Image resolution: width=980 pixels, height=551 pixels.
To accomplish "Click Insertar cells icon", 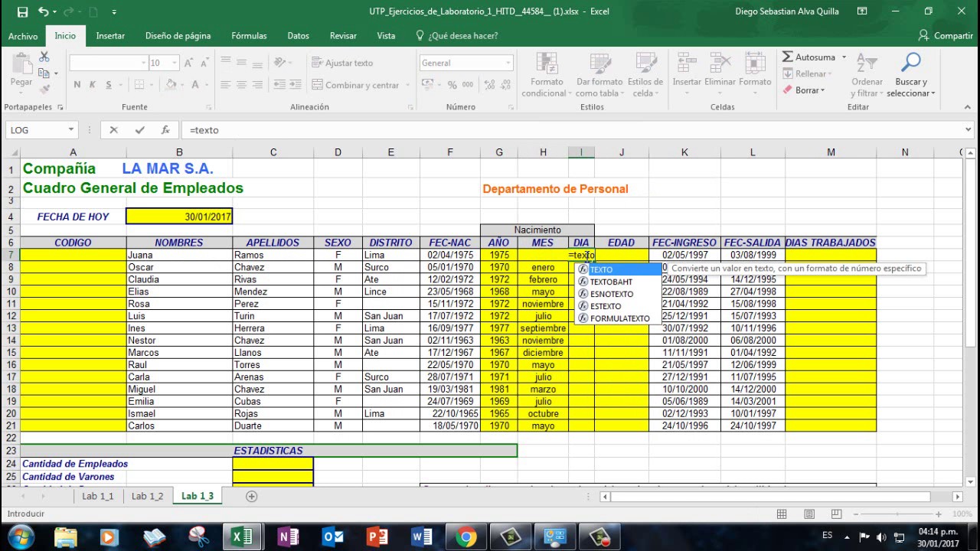I will (x=686, y=64).
